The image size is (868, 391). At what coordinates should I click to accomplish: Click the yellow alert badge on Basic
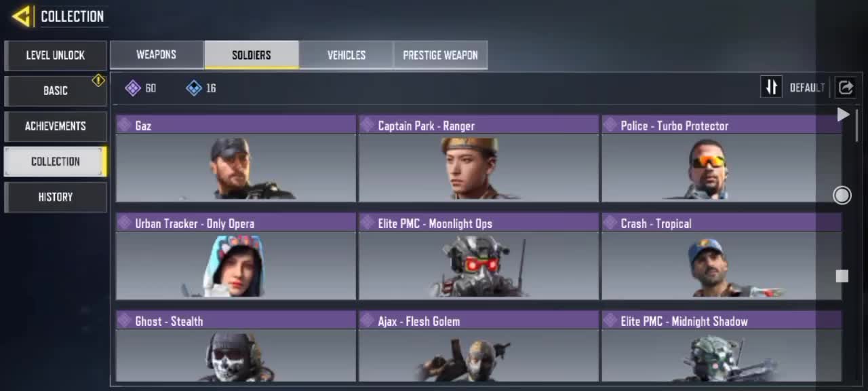[x=98, y=81]
